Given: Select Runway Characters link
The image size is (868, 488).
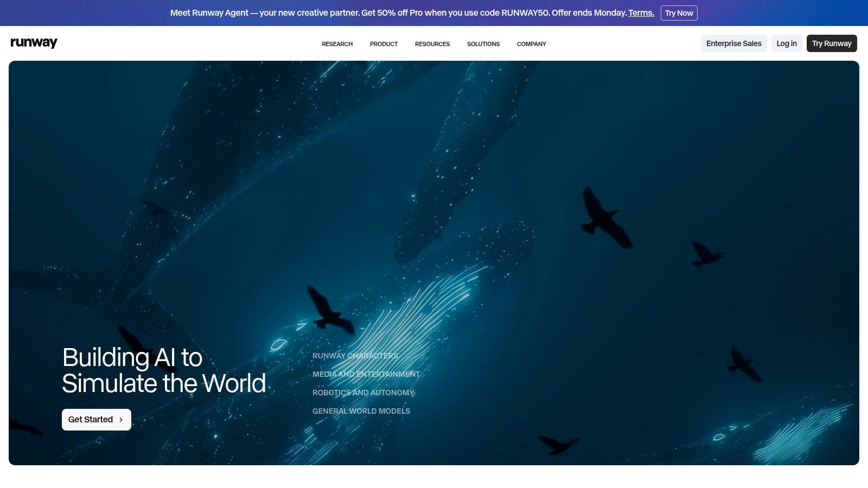Looking at the screenshot, I should (355, 356).
